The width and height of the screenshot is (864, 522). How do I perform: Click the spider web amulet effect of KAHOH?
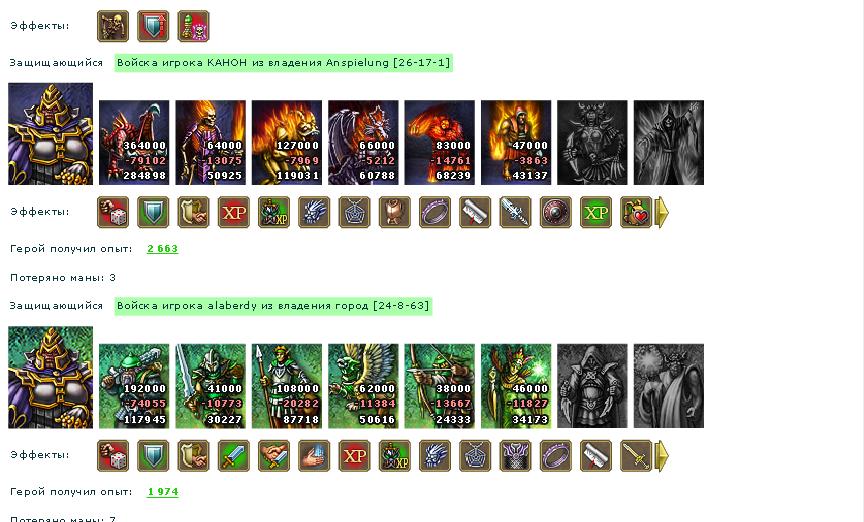(354, 212)
